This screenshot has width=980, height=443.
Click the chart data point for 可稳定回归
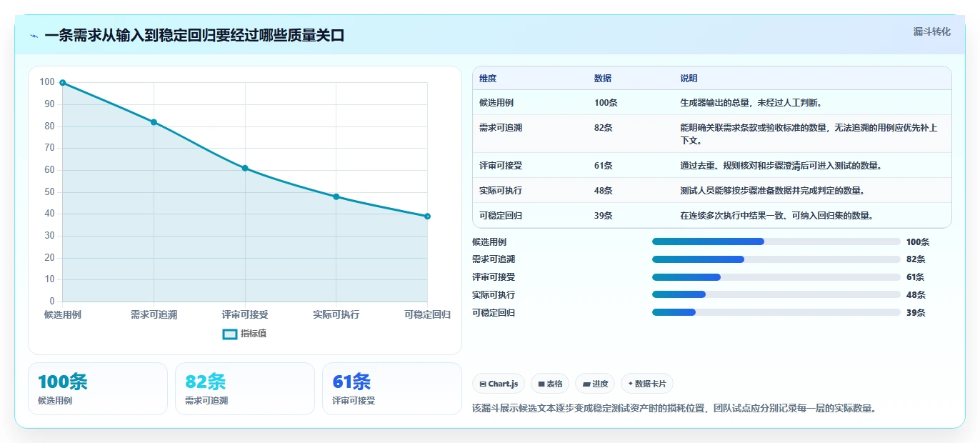427,216
